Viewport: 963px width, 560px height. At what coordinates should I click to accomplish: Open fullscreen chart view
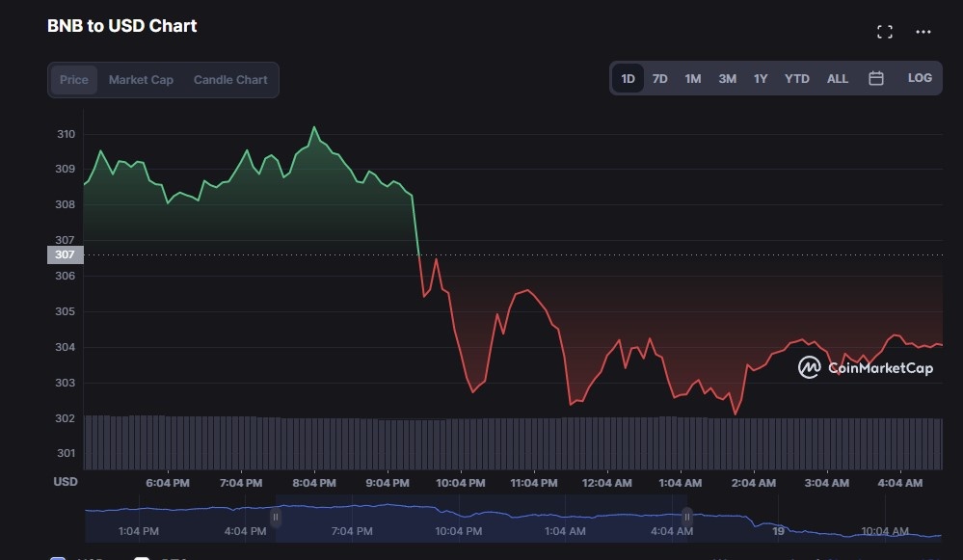(884, 32)
